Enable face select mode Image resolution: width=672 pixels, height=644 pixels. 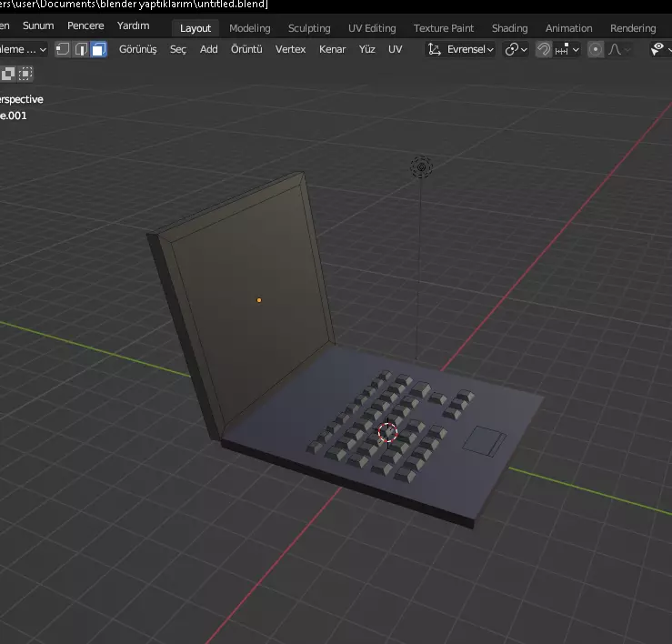[x=99, y=49]
